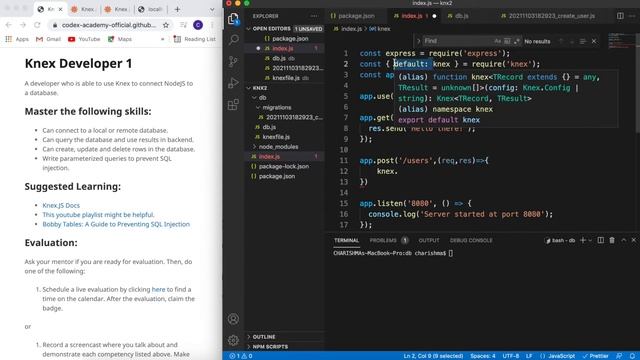640x360 pixels.
Task: Open the youtube playlist link
Action: click(98, 215)
